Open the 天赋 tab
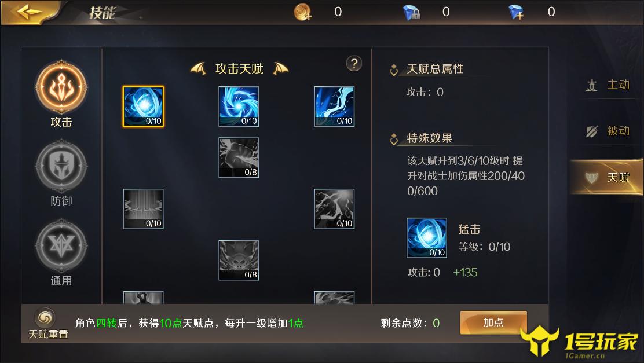 coord(606,177)
